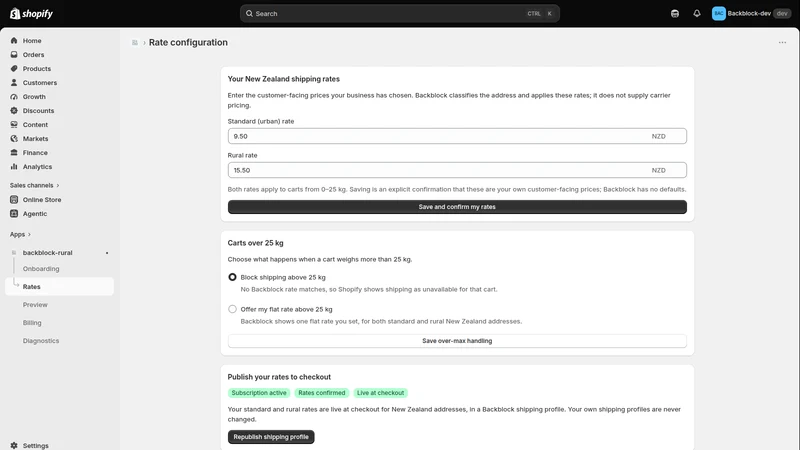800x450 pixels.
Task: Select Offer my flat rate above 25 kg
Action: point(232,309)
